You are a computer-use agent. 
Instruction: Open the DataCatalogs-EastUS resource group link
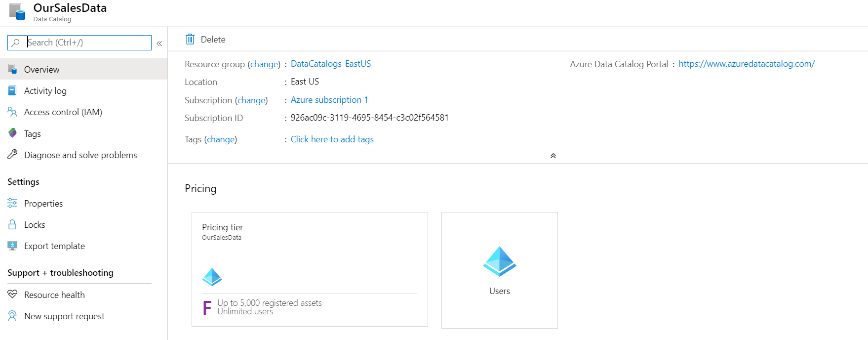coord(331,64)
